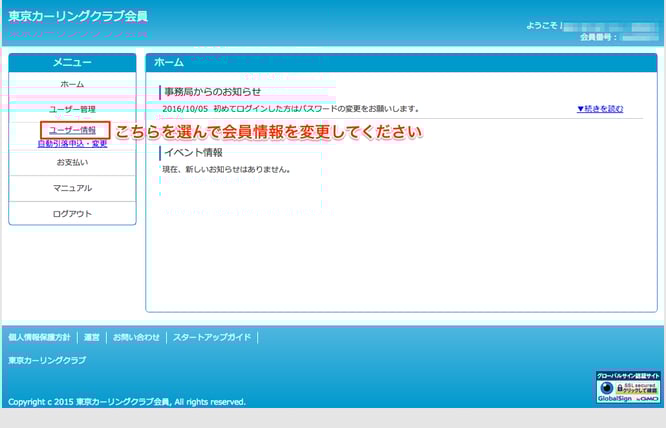
Task: Open 個人情報保護方針 footer link
Action: click(x=39, y=337)
